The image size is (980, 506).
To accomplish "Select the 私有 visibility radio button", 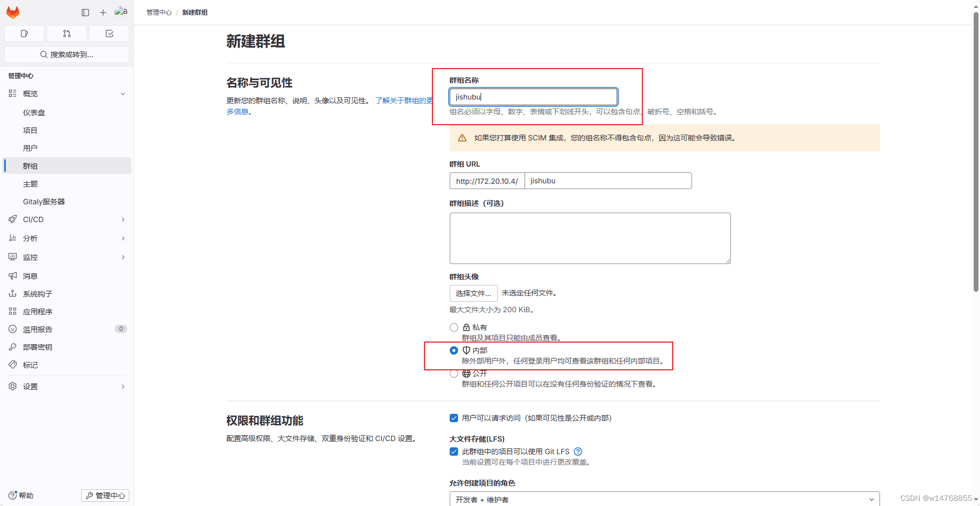I will (454, 327).
